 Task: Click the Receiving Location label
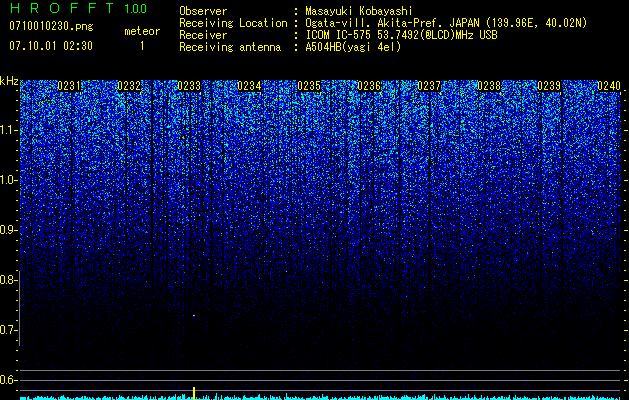pyautogui.click(x=233, y=23)
